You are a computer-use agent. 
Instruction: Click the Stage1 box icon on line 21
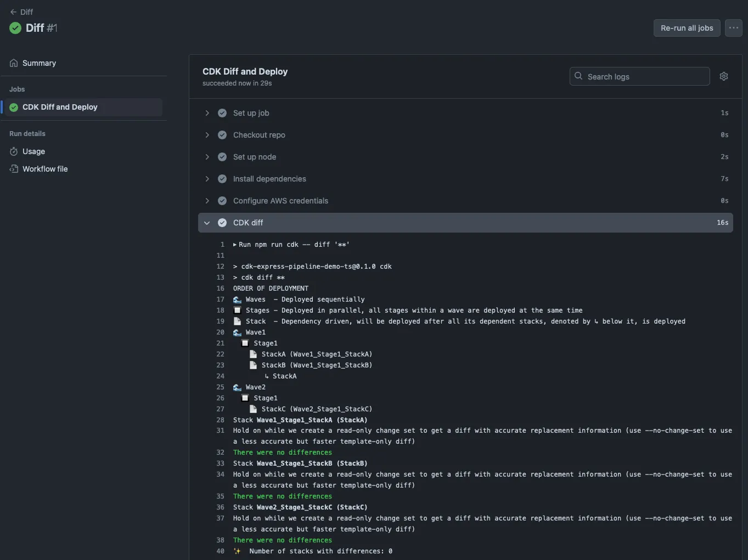click(245, 343)
